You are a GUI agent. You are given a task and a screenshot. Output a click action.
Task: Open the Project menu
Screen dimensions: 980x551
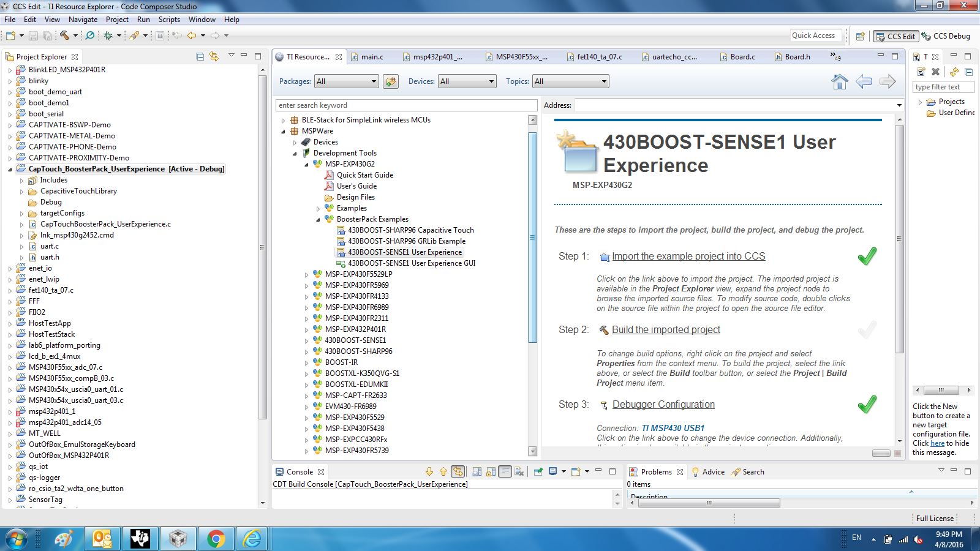[117, 20]
